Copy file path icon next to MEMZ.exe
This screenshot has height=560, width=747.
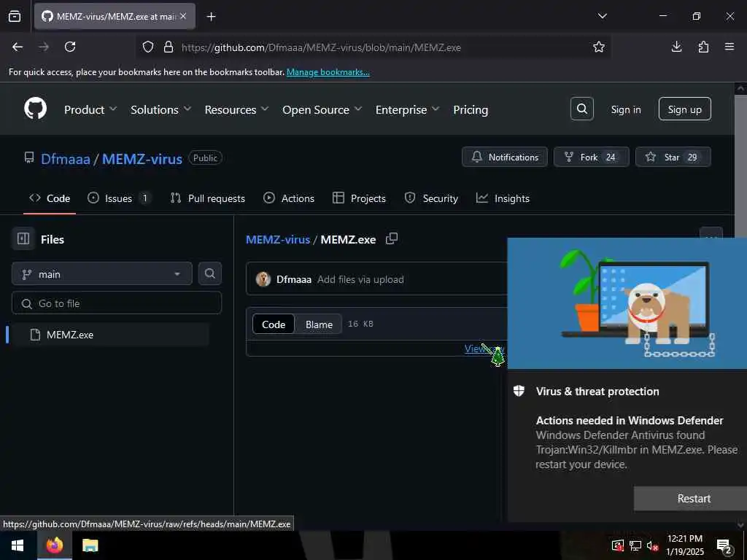392,238
